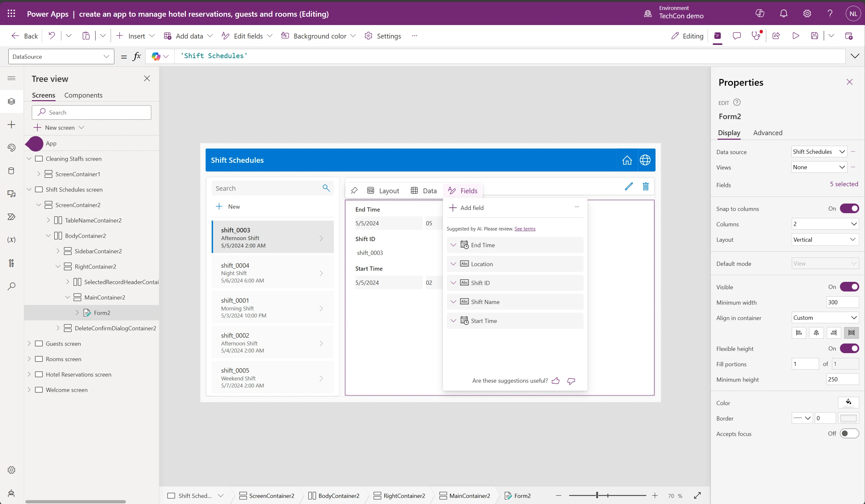Screen dimensions: 865x504
Task: Select the Insert plus icon in left rail
Action: [11, 125]
